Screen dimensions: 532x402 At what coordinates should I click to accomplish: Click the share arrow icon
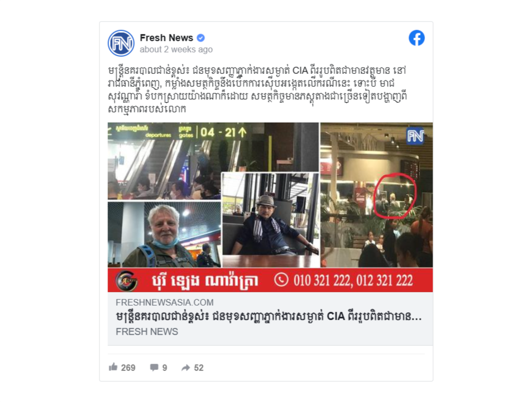pos(186,367)
